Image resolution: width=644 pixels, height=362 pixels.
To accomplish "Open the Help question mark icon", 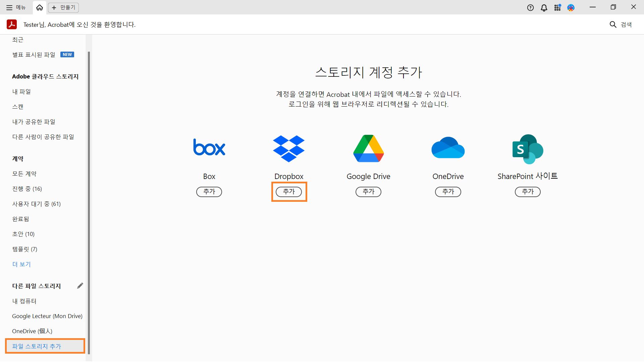I will [530, 7].
